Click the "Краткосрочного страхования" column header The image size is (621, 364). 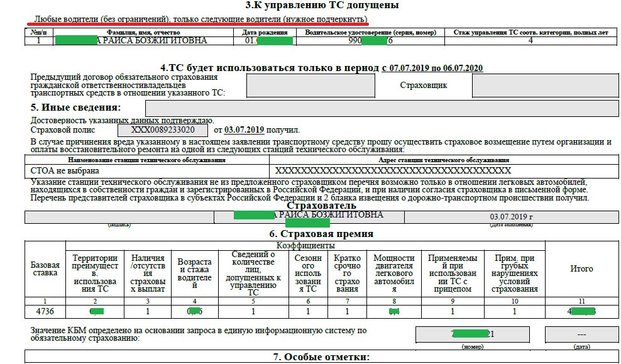pos(347,273)
